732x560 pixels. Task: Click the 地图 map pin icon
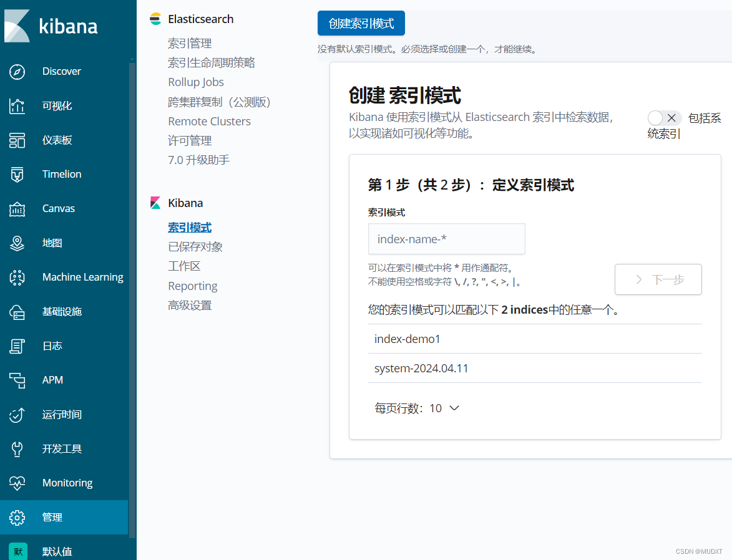click(17, 243)
